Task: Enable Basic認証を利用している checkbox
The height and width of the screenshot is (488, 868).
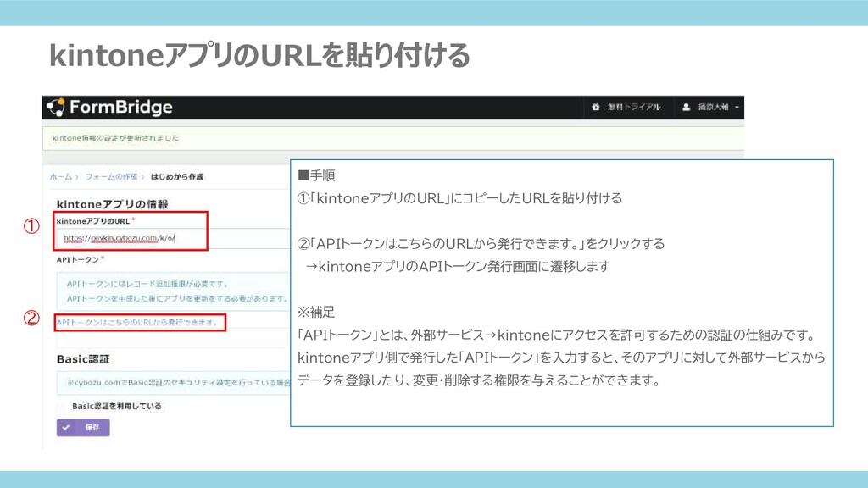Action: click(x=60, y=407)
